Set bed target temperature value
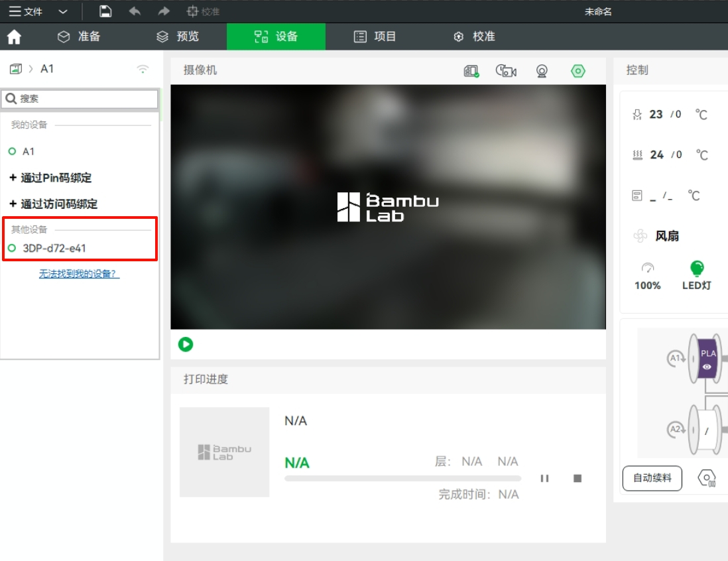The width and height of the screenshot is (728, 561). coord(679,155)
